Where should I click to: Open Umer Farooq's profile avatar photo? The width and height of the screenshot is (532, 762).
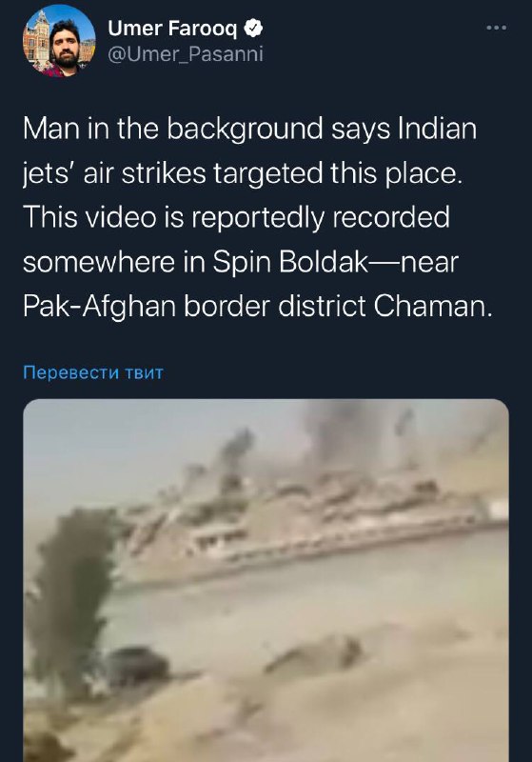coord(59,41)
